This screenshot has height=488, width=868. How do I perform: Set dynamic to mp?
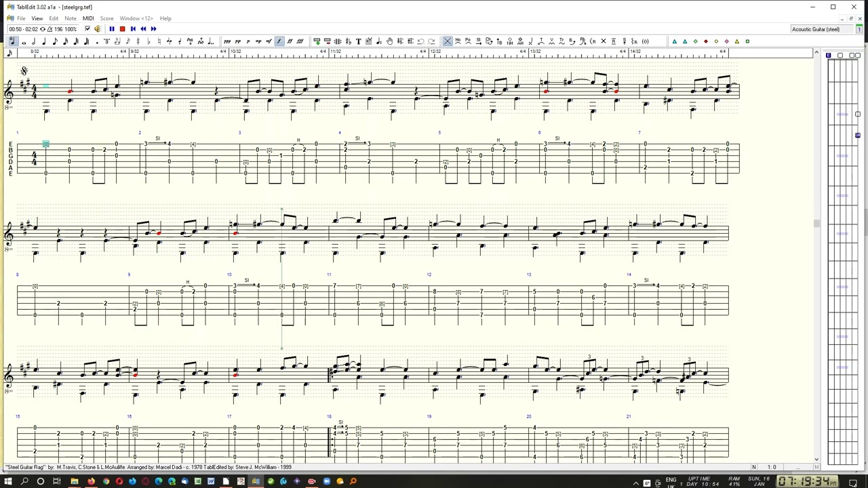(x=258, y=41)
